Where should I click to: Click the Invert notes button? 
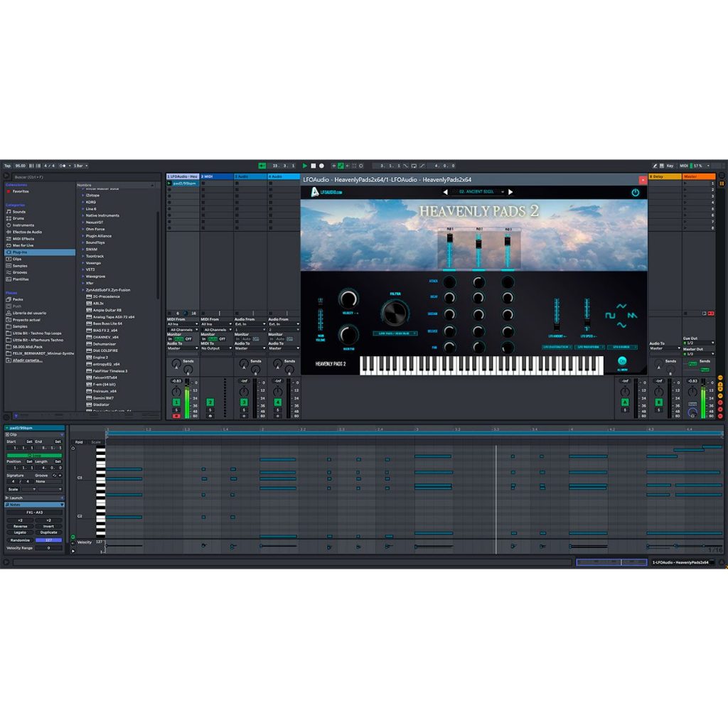click(x=48, y=527)
